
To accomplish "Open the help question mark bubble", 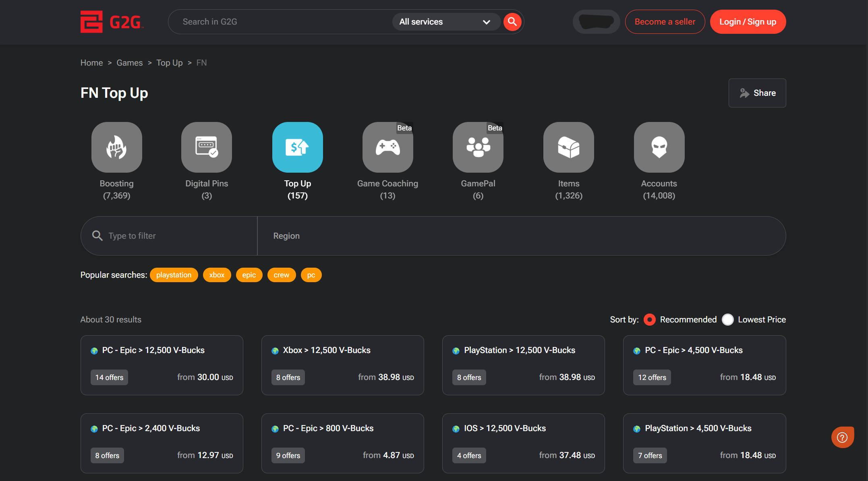I will [x=843, y=437].
